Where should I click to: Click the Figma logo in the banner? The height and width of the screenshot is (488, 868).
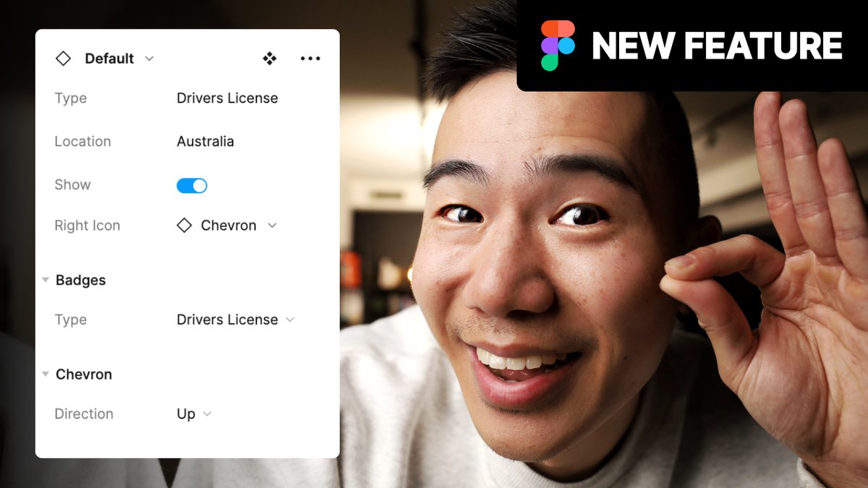pos(558,46)
